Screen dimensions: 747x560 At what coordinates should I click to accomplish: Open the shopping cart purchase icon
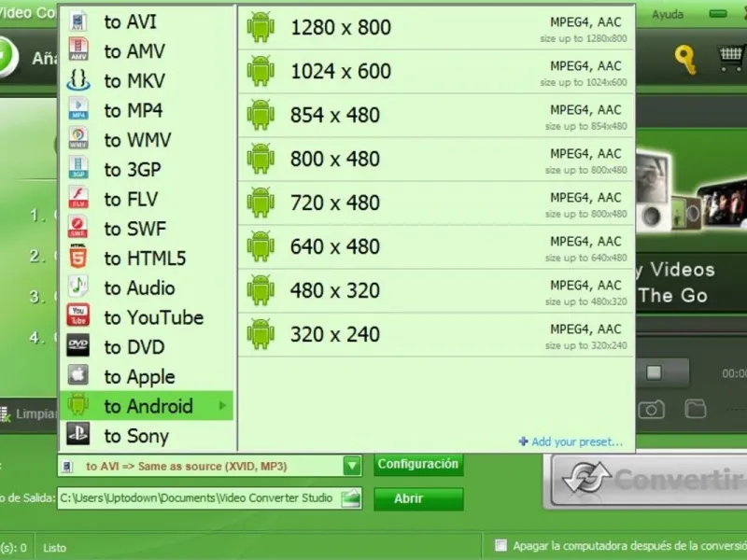pyautogui.click(x=731, y=58)
